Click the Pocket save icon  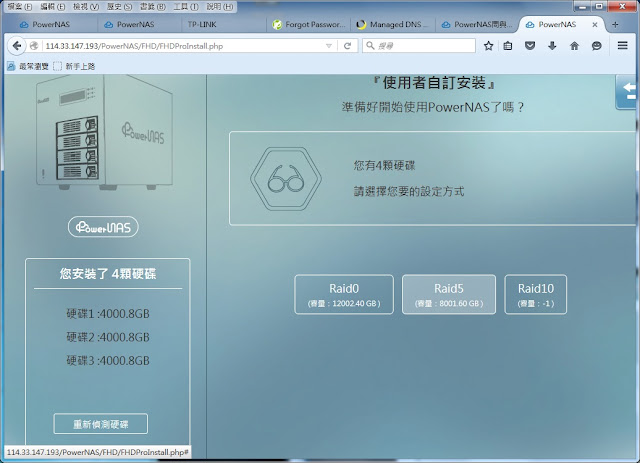tap(530, 46)
